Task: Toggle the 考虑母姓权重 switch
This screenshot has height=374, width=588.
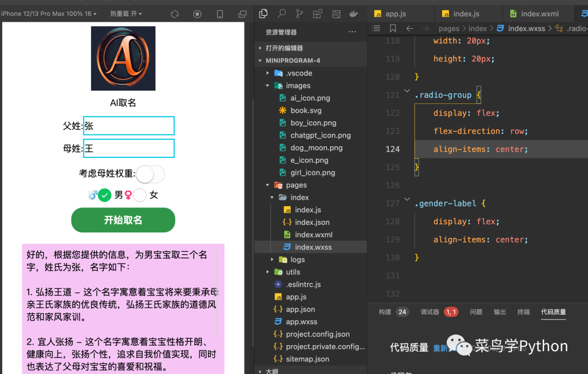Action: point(150,174)
